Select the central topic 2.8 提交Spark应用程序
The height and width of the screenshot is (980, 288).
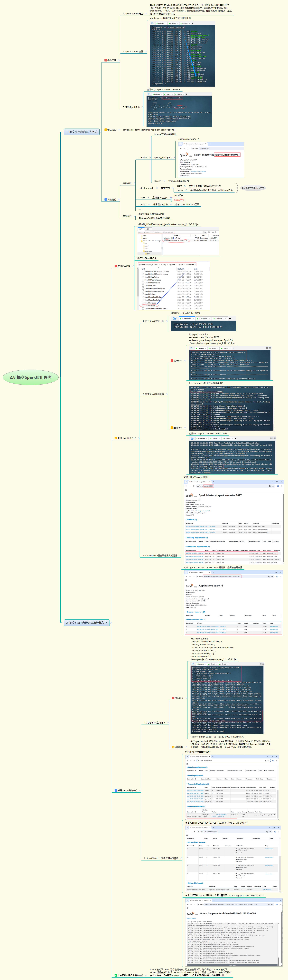(x=30, y=377)
